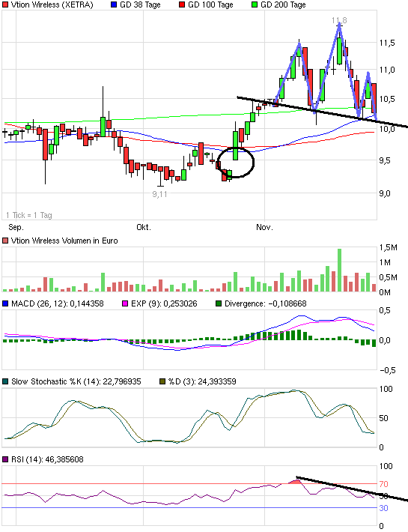The height and width of the screenshot is (532, 408).
Task: Click the 9,5 price axis value
Action: click(x=385, y=160)
